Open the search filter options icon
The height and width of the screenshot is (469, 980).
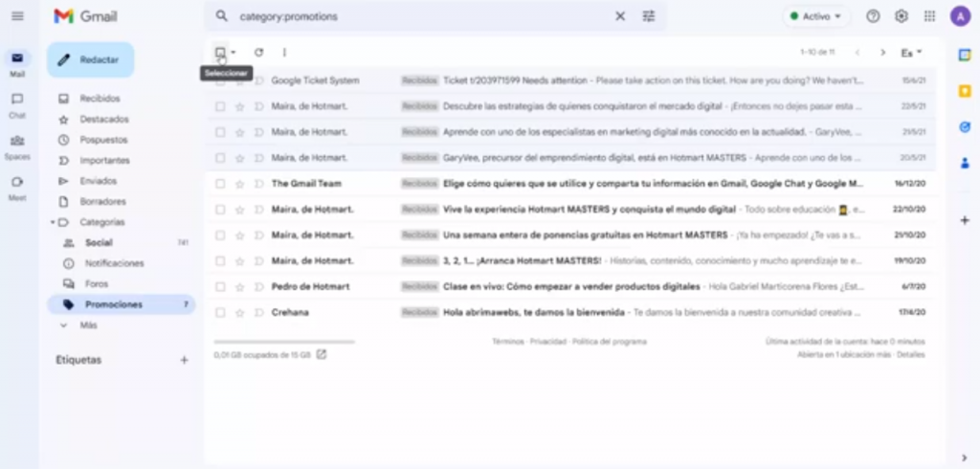[x=649, y=16]
